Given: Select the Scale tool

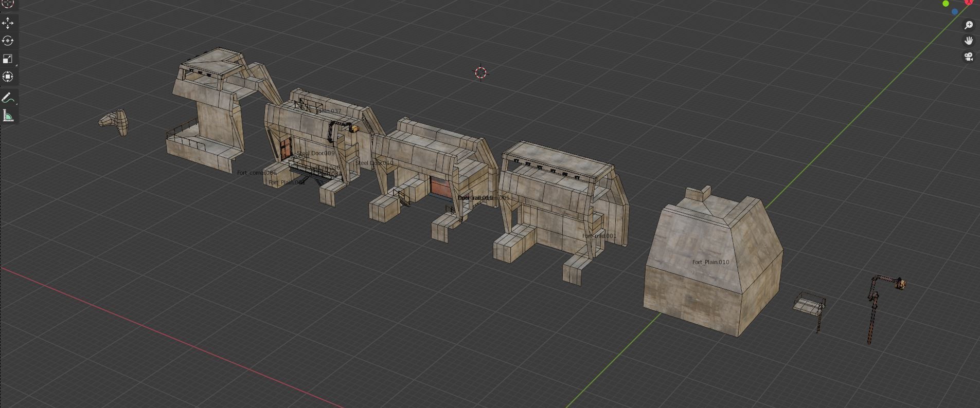Looking at the screenshot, I should (x=8, y=59).
